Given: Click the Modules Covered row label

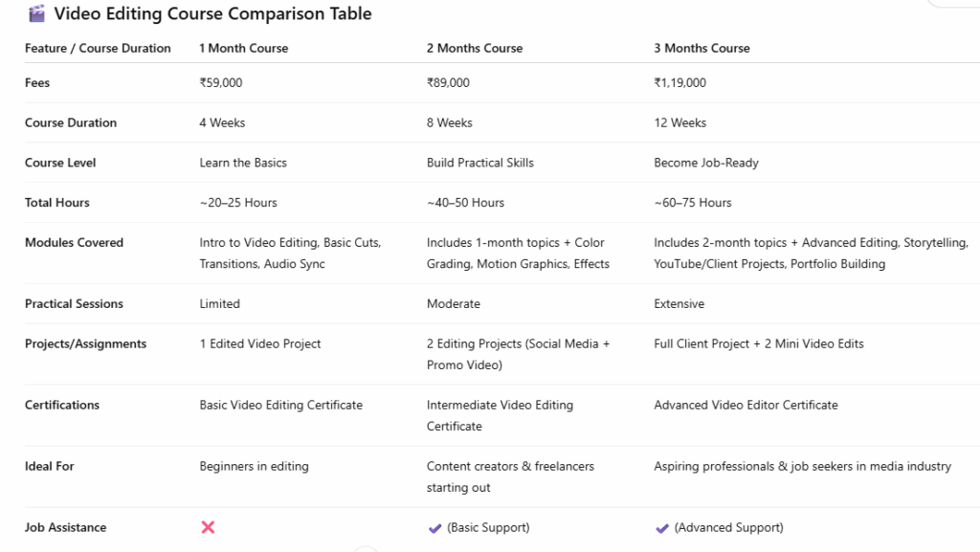Looking at the screenshot, I should (74, 243).
